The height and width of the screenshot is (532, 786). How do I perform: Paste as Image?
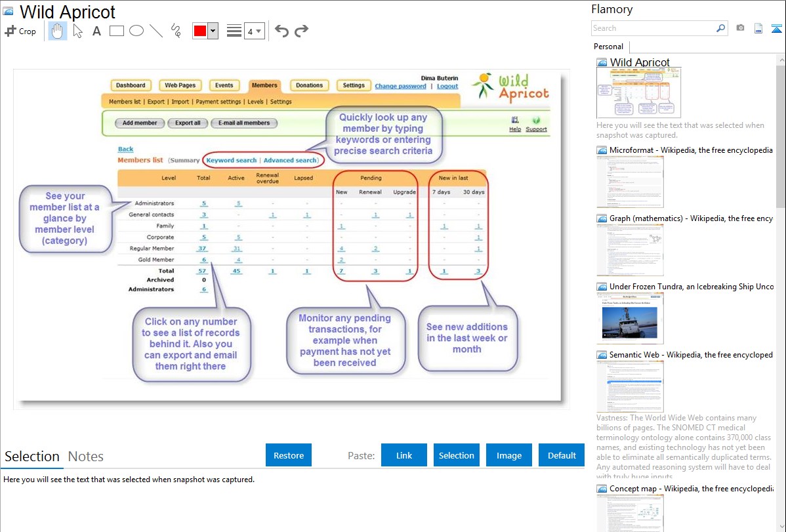pyautogui.click(x=508, y=455)
